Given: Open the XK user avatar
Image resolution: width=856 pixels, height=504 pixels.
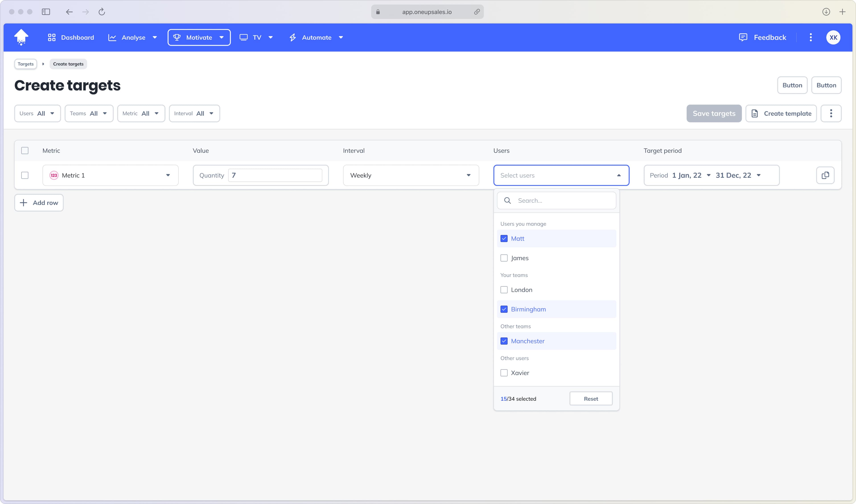Looking at the screenshot, I should 833,37.
